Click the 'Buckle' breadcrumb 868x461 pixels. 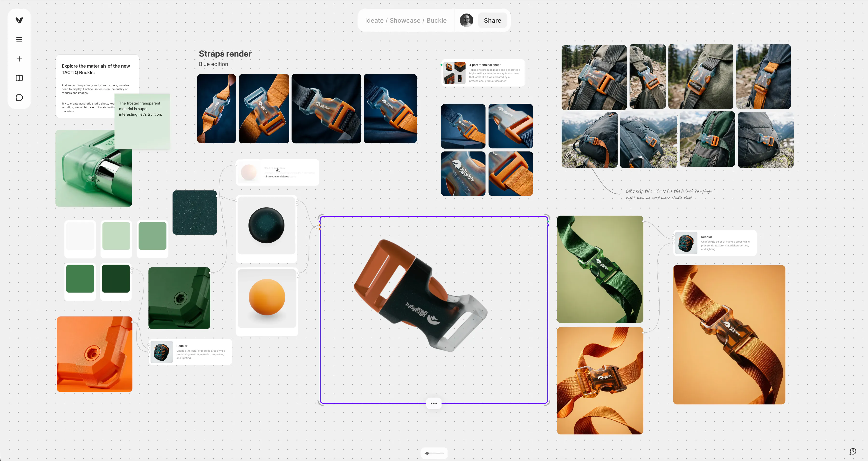click(x=436, y=20)
